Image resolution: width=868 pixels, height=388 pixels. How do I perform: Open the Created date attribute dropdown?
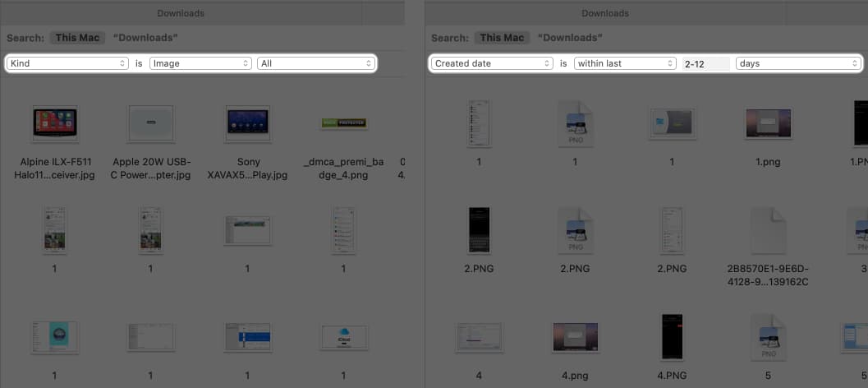tap(493, 63)
